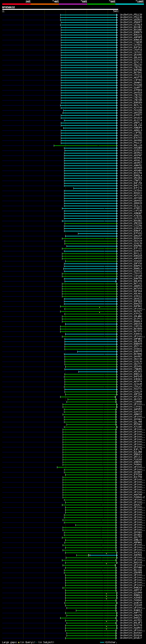This screenshot has width=146, height=644.
Task: Select the UniRef100_B6THZ7 label
Action: (x=131, y=311)
